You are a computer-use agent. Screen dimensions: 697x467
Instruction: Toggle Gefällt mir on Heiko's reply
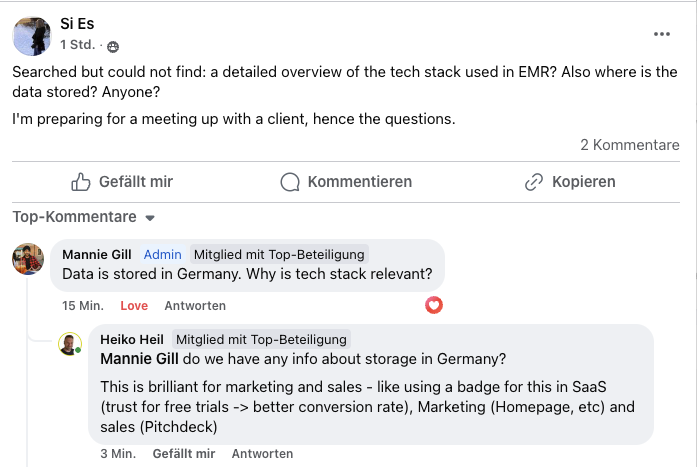[x=183, y=453]
